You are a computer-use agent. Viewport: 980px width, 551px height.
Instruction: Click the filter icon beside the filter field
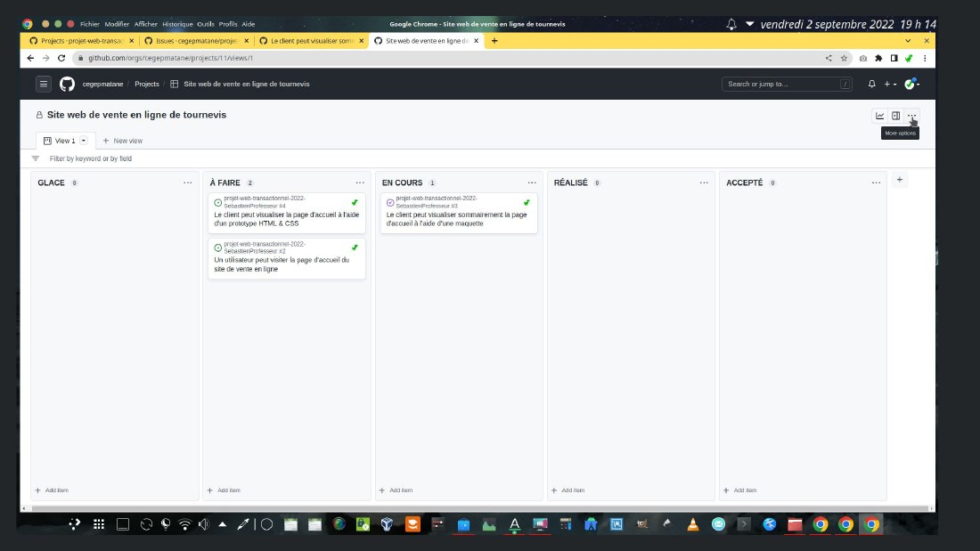point(36,158)
